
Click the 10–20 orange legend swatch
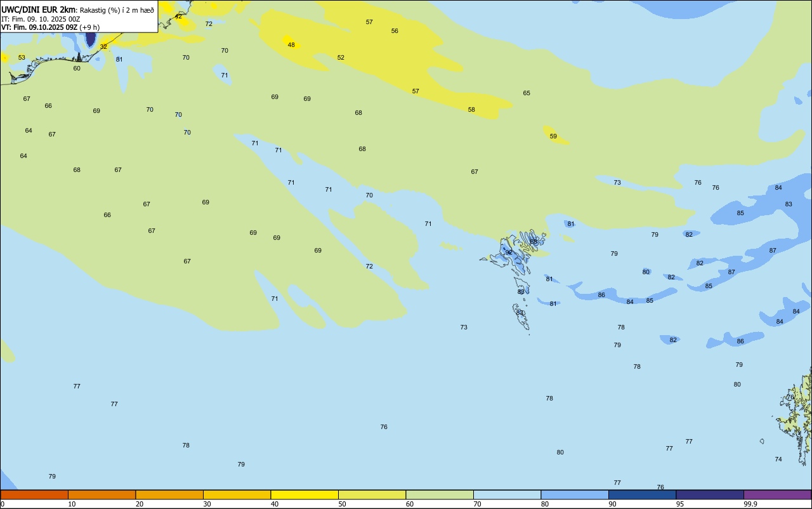[101, 494]
